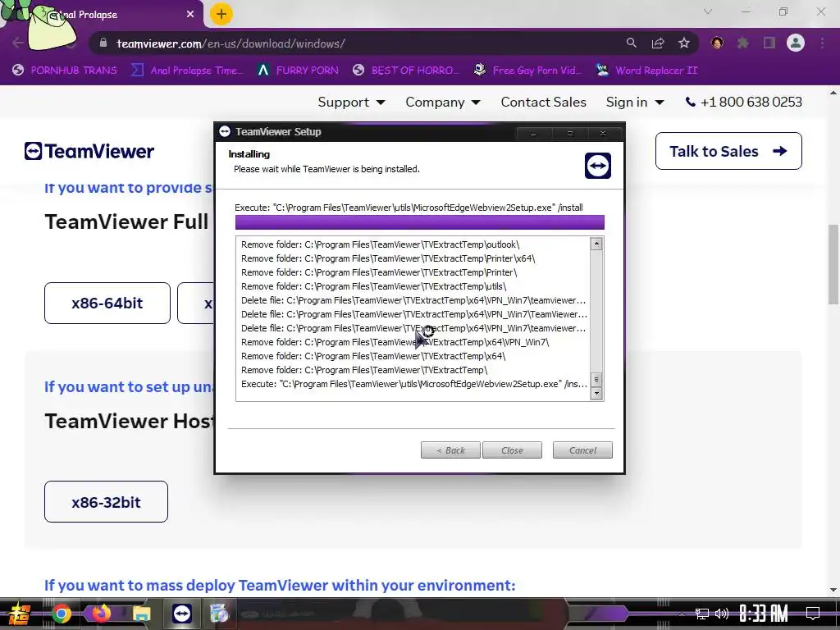Screen dimensions: 840x630
Task: Click the Start button on taskbar
Action: tap(19, 614)
